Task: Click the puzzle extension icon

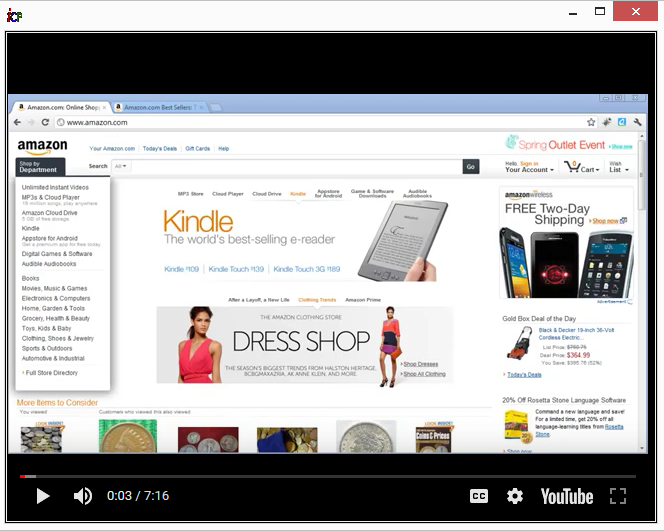Action: pos(607,122)
